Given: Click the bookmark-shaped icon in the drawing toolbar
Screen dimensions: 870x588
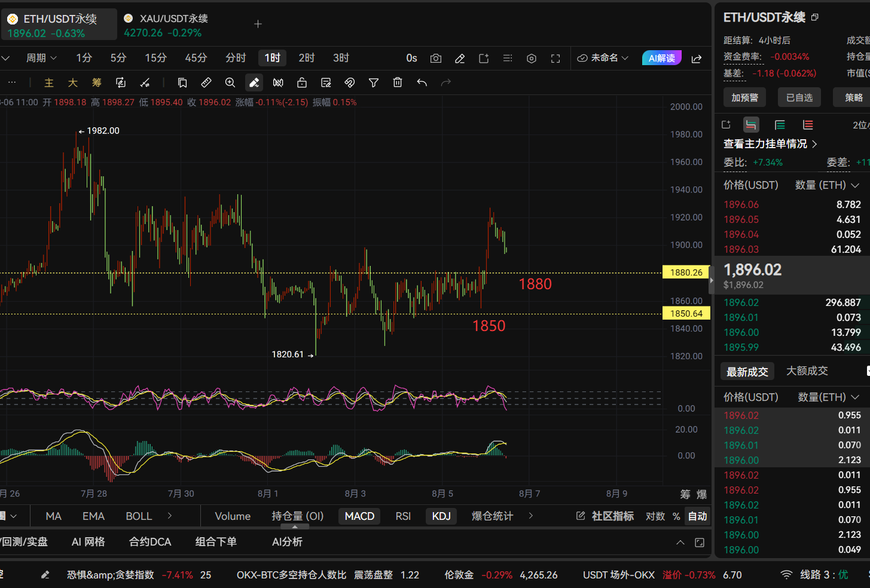Looking at the screenshot, I should click(182, 82).
